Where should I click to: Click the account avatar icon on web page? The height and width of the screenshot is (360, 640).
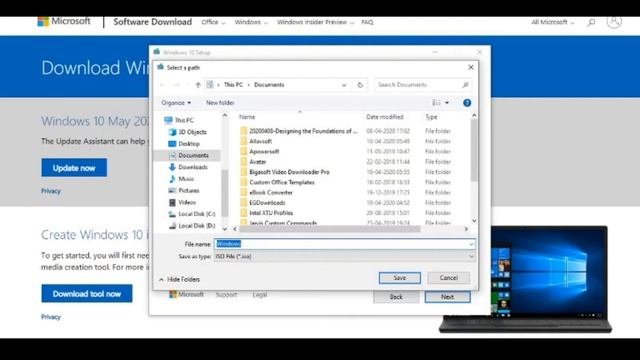tap(614, 22)
